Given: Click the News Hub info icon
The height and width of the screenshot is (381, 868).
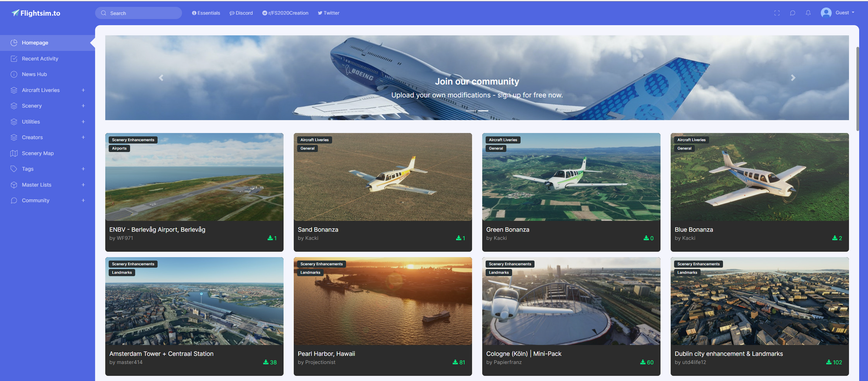Looking at the screenshot, I should point(14,74).
